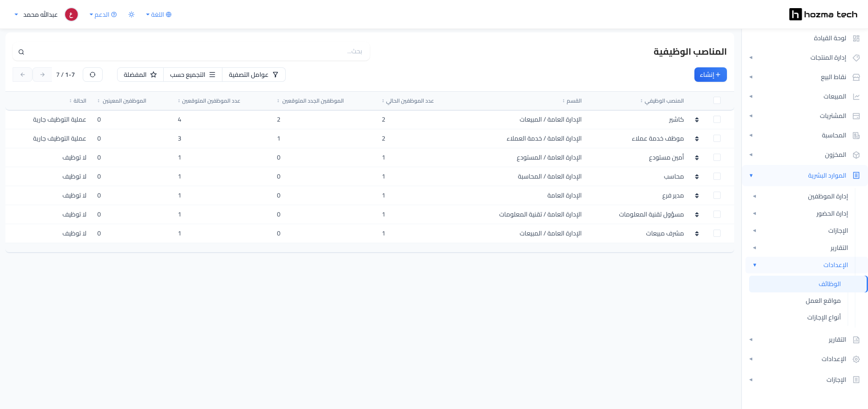Toggle the light/dark theme sun icon

(132, 14)
